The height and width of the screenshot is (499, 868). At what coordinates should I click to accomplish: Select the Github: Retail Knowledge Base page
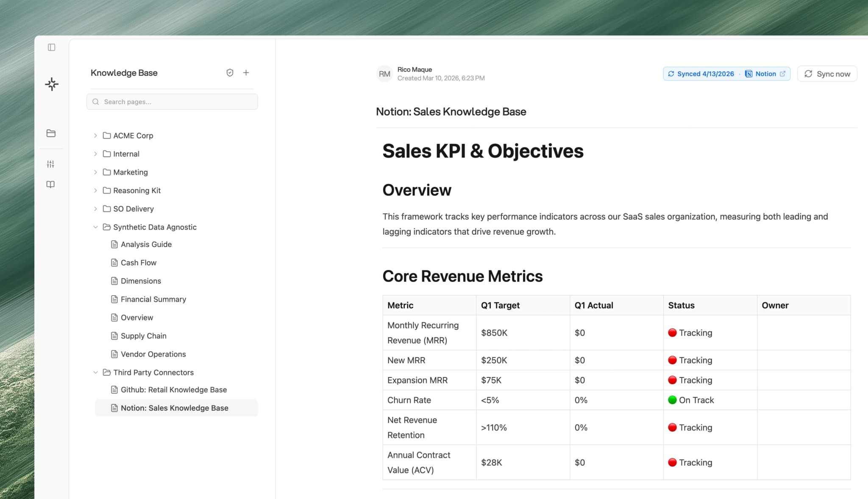[x=173, y=389]
